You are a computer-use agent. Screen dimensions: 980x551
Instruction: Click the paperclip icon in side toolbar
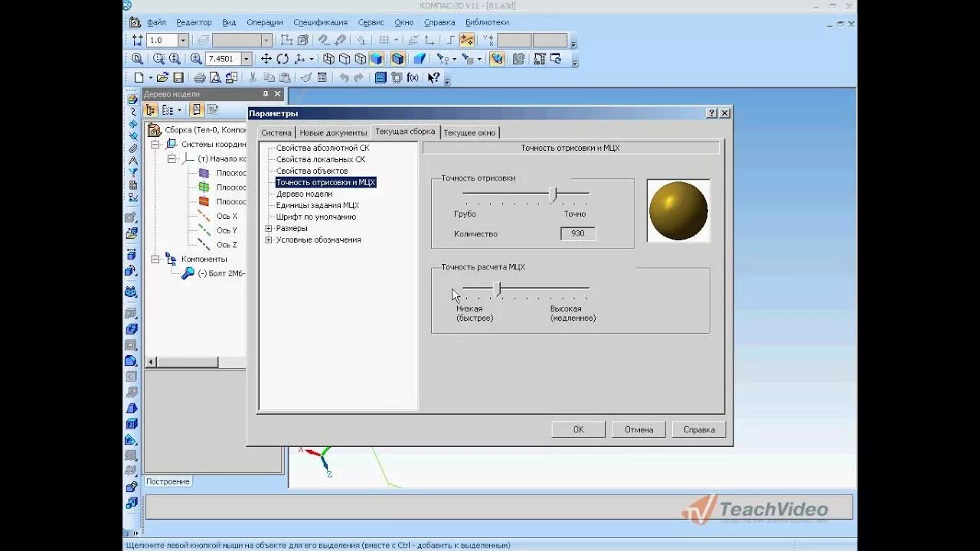pyautogui.click(x=133, y=148)
